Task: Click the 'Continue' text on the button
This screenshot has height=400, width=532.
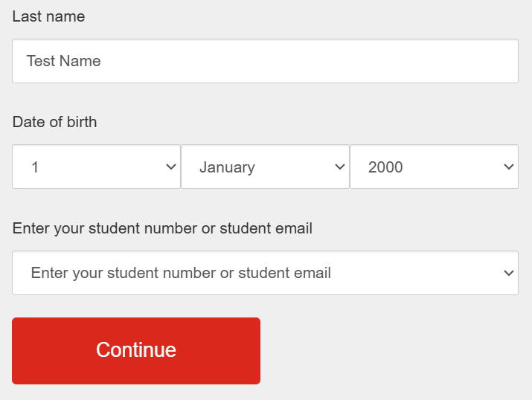Action: (x=136, y=350)
